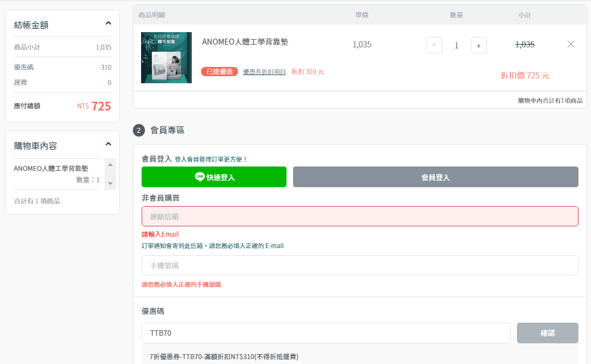The height and width of the screenshot is (364, 591).
Task: Open the 優惠券折扣項目 discount details
Action: click(x=265, y=71)
